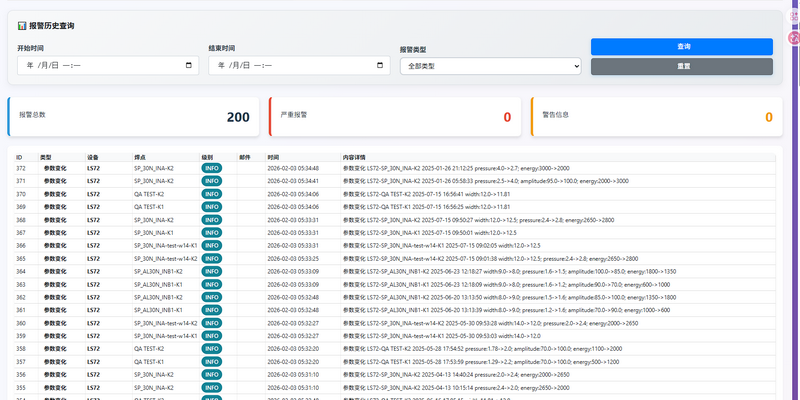800x400 pixels.
Task: Click the INFO badge in row 372
Action: click(211, 168)
